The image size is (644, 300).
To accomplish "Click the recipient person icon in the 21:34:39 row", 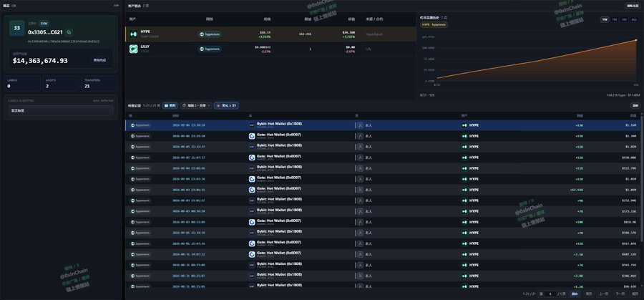I will coord(360,233).
